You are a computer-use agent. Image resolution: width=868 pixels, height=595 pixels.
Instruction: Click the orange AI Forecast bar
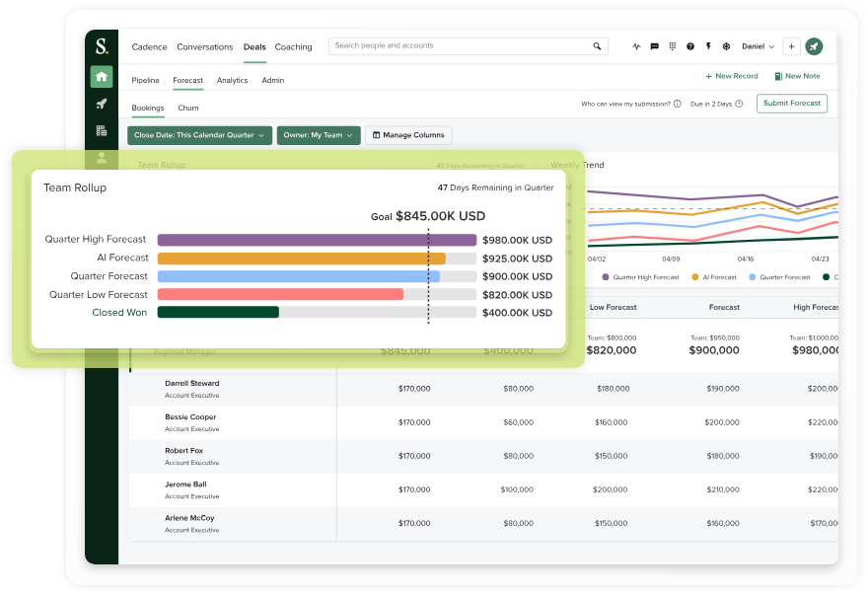(x=301, y=259)
